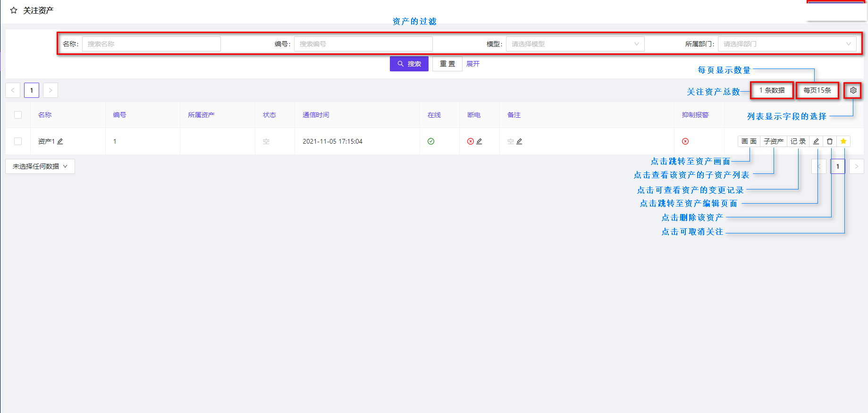868x413 pixels.
Task: Expand more filters via 展开 link
Action: (473, 64)
